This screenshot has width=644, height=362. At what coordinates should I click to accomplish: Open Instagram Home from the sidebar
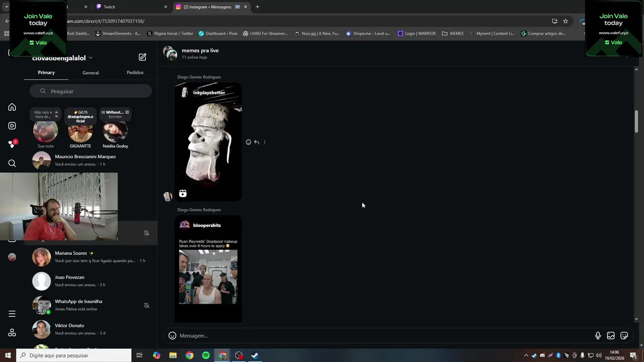(x=12, y=107)
